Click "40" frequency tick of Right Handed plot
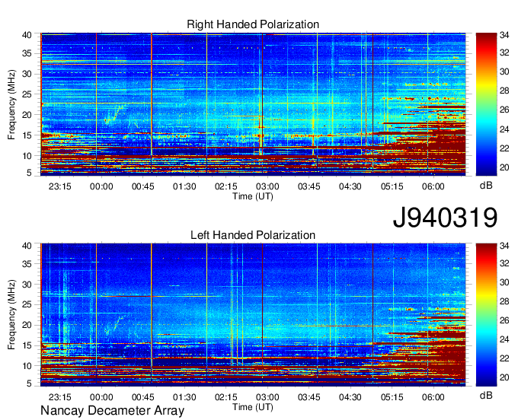518x420 pixels. (27, 35)
